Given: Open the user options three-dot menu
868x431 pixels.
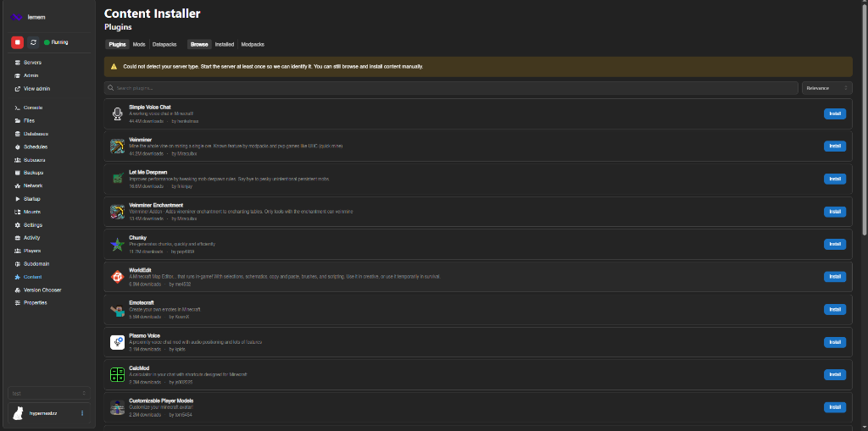Looking at the screenshot, I should click(82, 412).
